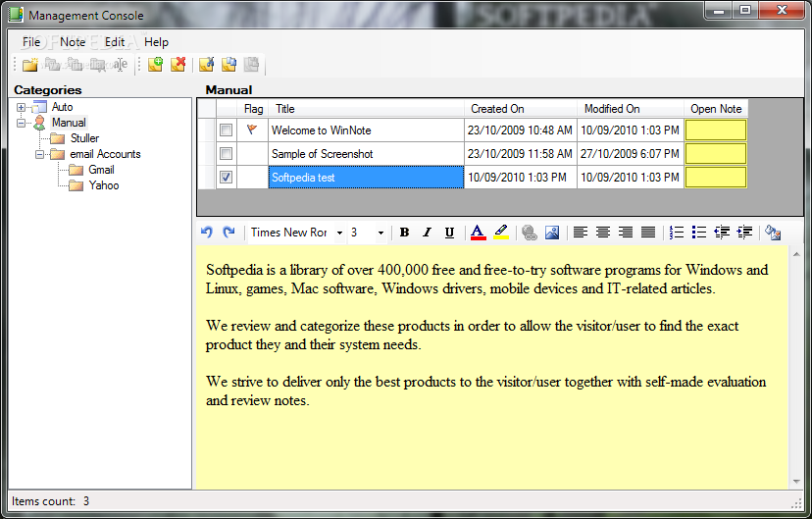Uncheck the Softpedia test checkbox
The image size is (812, 519).
[226, 178]
